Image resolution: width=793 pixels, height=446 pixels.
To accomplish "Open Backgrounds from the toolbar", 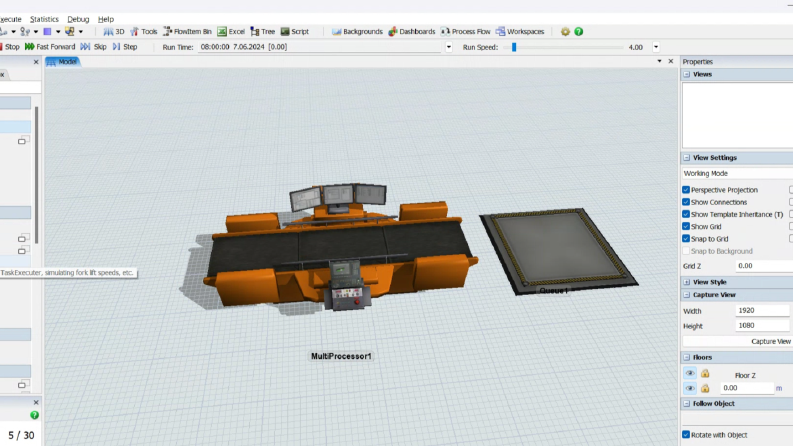I will pos(357,31).
